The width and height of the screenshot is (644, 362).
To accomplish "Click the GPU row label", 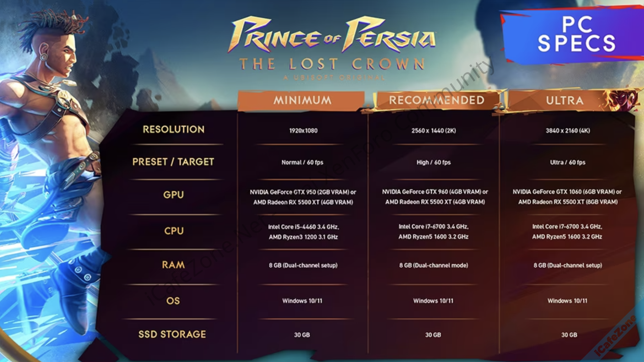I will [173, 195].
